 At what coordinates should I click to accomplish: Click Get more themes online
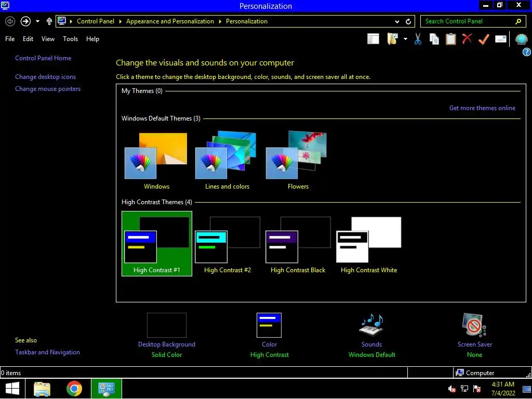click(x=482, y=108)
